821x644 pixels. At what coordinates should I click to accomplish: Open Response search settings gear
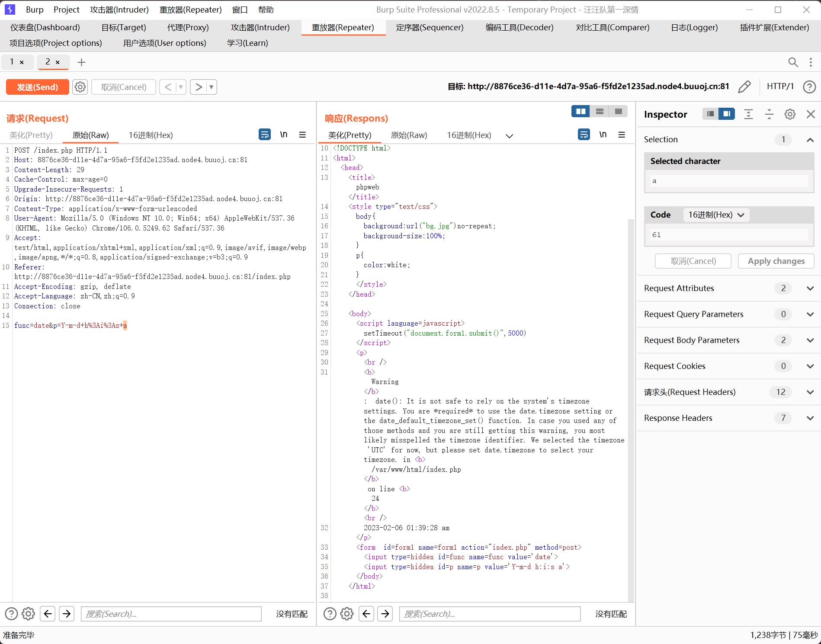point(346,614)
